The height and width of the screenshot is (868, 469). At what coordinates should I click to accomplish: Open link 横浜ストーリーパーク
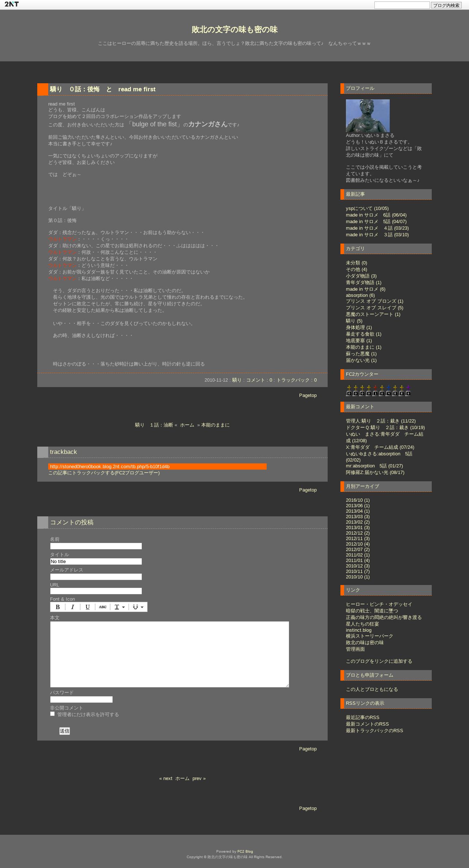point(369,636)
